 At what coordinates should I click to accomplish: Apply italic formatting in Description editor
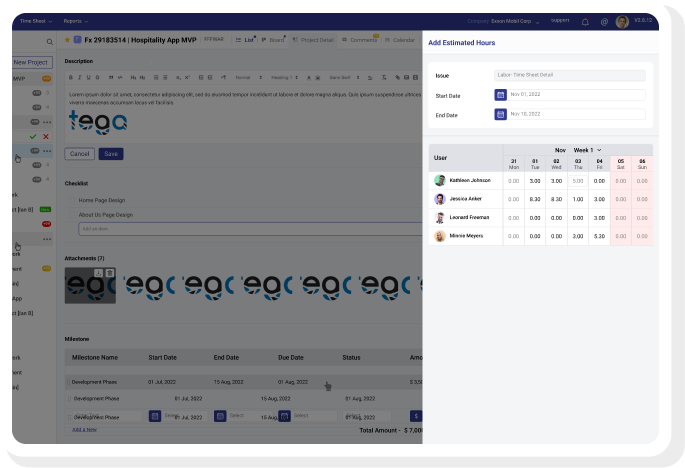pos(80,77)
